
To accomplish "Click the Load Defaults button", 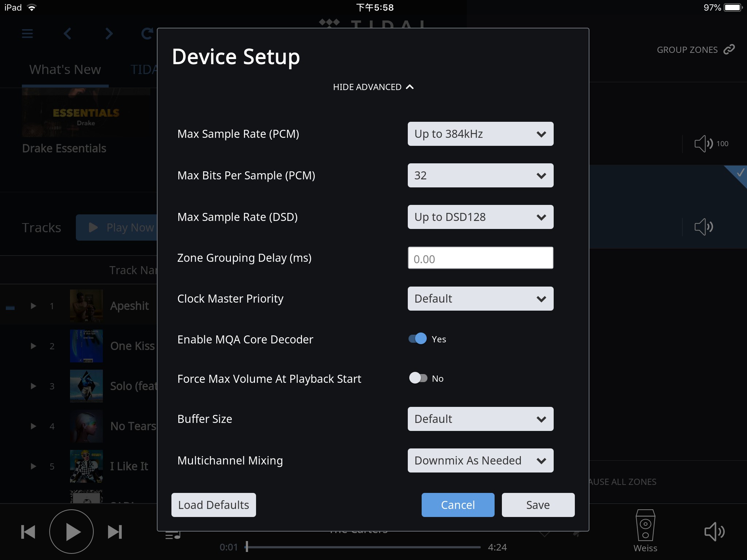I will pos(214,505).
